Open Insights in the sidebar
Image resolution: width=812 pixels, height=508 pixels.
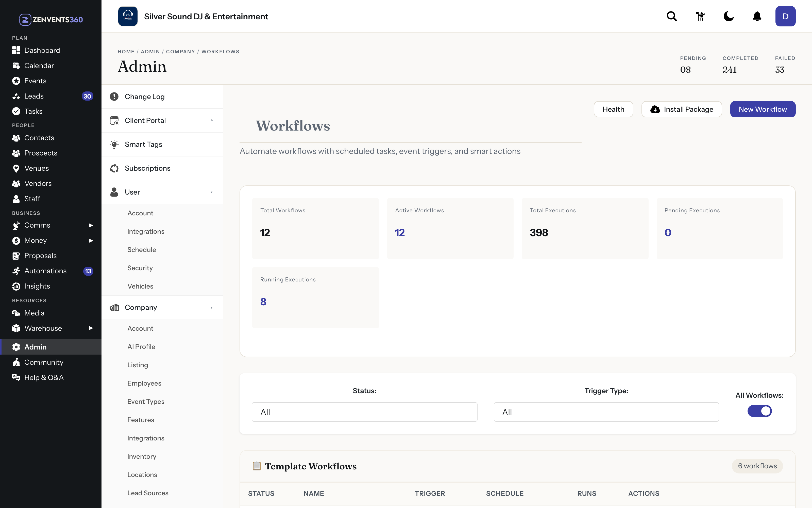coord(51,286)
